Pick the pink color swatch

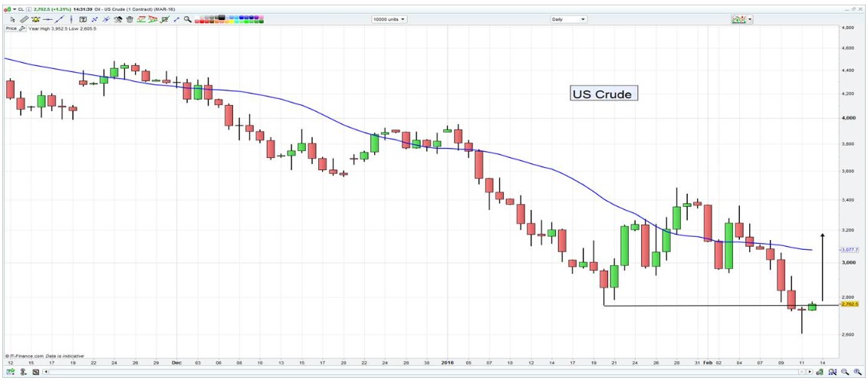(x=261, y=17)
